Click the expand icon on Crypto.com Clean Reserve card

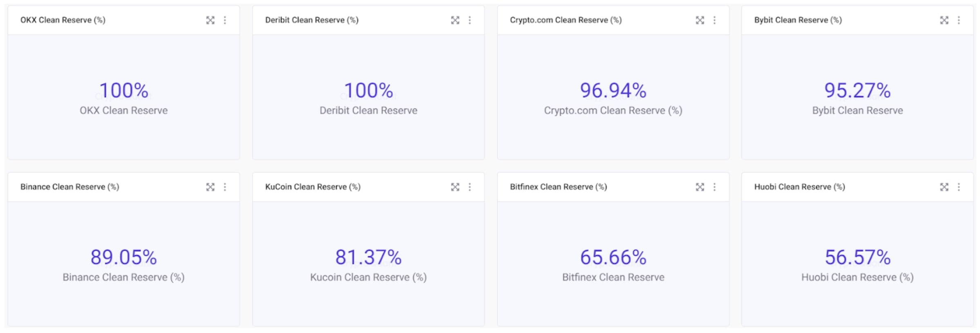click(700, 20)
